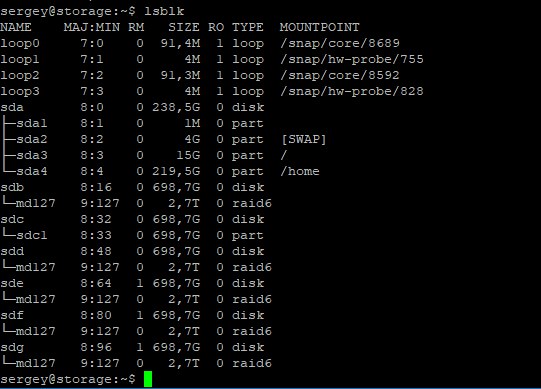Click the SIZE column header
Image resolution: width=541 pixels, height=389 pixels.
184,27
